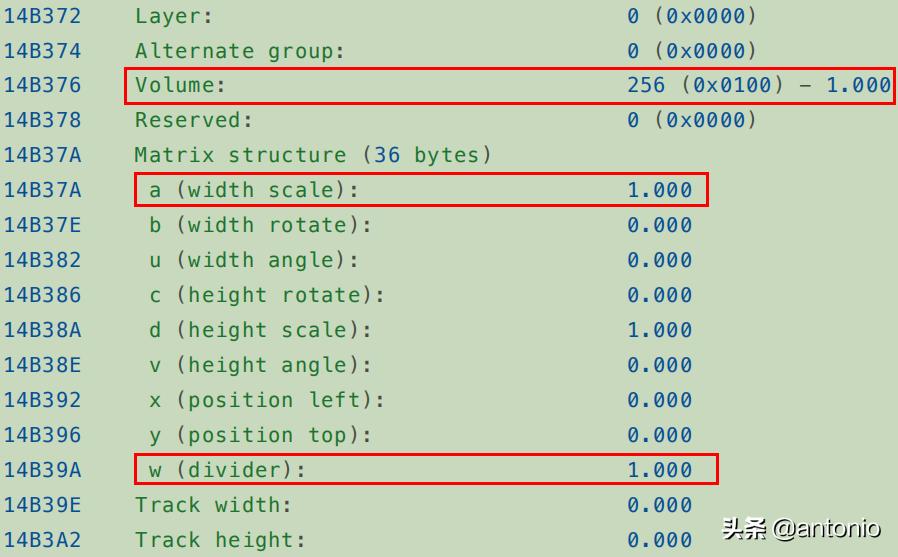The image size is (898, 557).
Task: Select the Alternate group row label
Action: coord(239,51)
